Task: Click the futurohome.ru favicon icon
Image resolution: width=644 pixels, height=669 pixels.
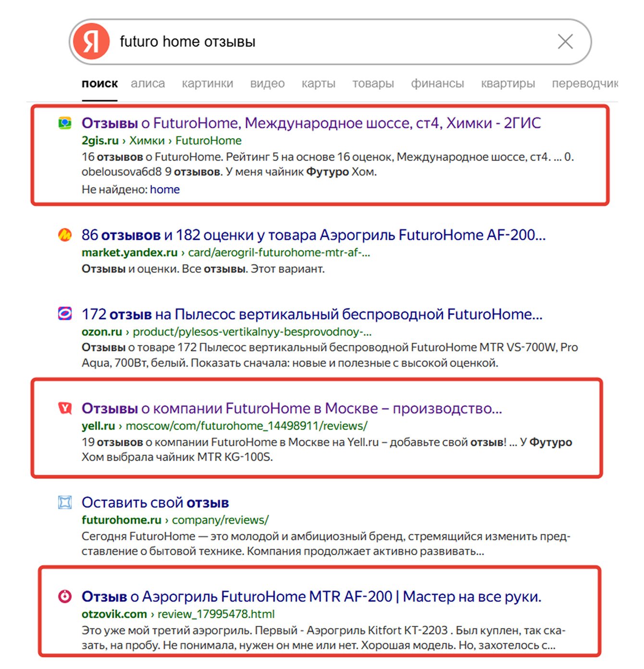Action: (x=65, y=502)
